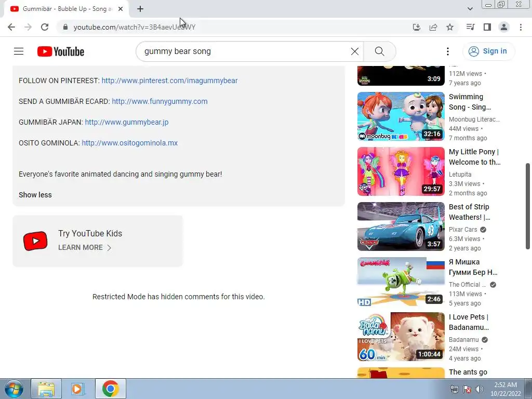532x399 pixels.
Task: Share this page icon in address bar
Action: coord(433,27)
